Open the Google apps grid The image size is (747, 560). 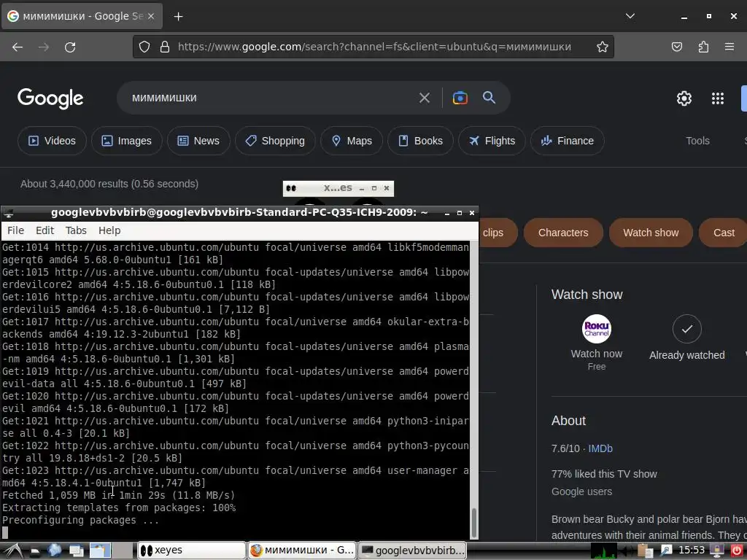[x=718, y=98]
